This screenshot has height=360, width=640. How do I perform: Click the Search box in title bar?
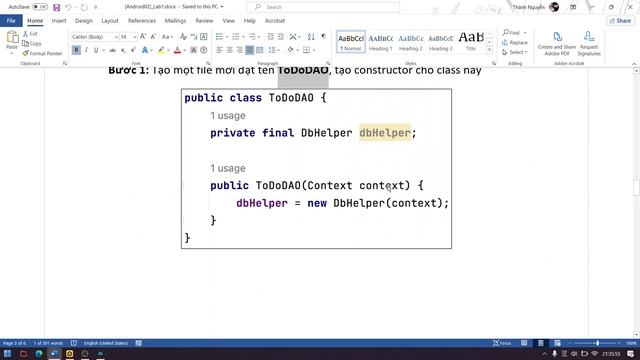[323, 7]
